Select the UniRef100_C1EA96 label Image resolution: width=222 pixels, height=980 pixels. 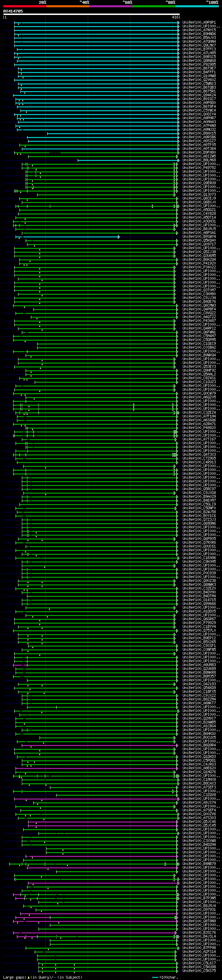coord(199,558)
